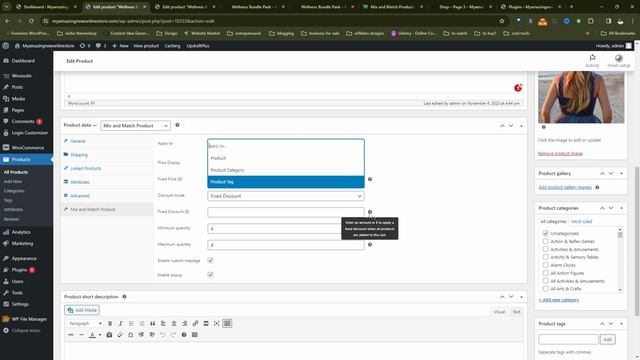Open text color picker arrow
This screenshot has height=360, width=640.
tap(100, 335)
